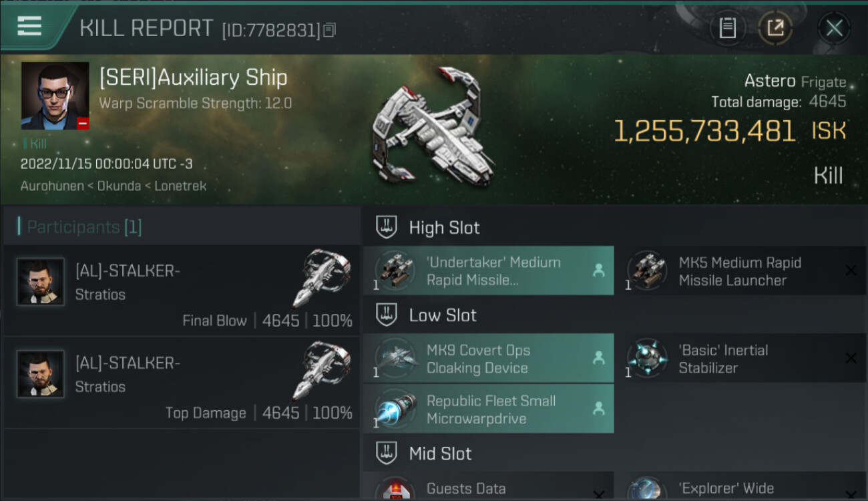
Task: Share the kill report externally
Action: coord(775,28)
